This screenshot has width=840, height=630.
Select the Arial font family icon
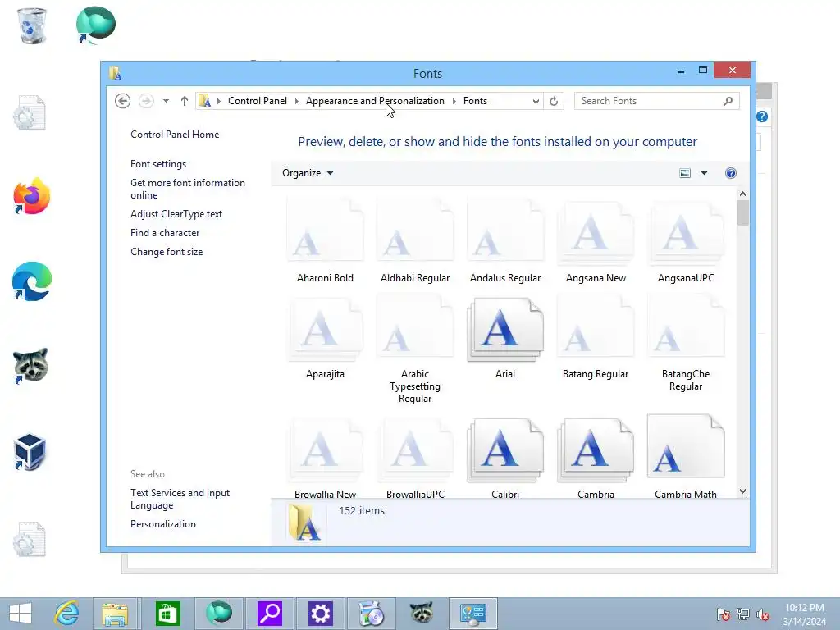point(505,329)
